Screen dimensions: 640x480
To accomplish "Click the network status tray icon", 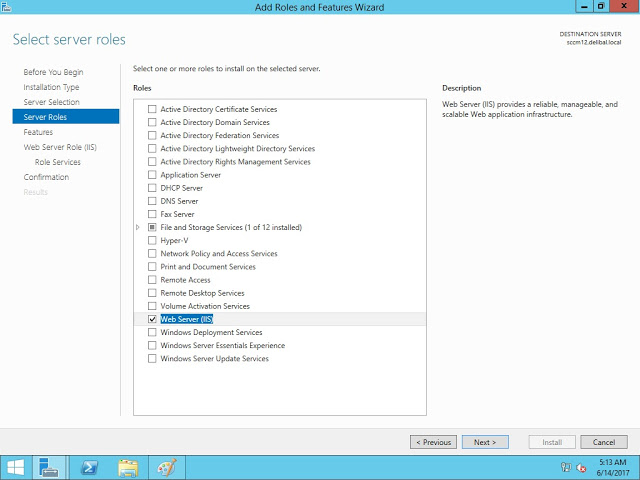I will coord(566,467).
